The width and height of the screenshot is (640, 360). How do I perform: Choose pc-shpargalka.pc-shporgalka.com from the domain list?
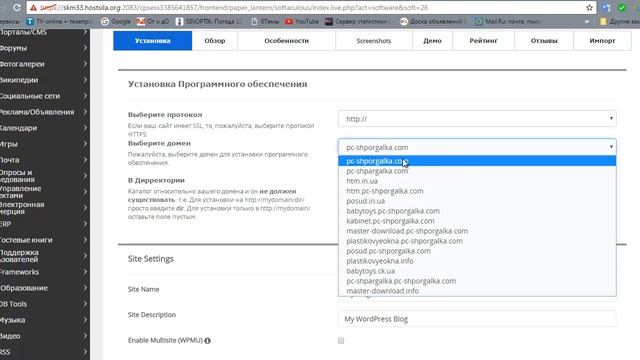(x=477, y=281)
